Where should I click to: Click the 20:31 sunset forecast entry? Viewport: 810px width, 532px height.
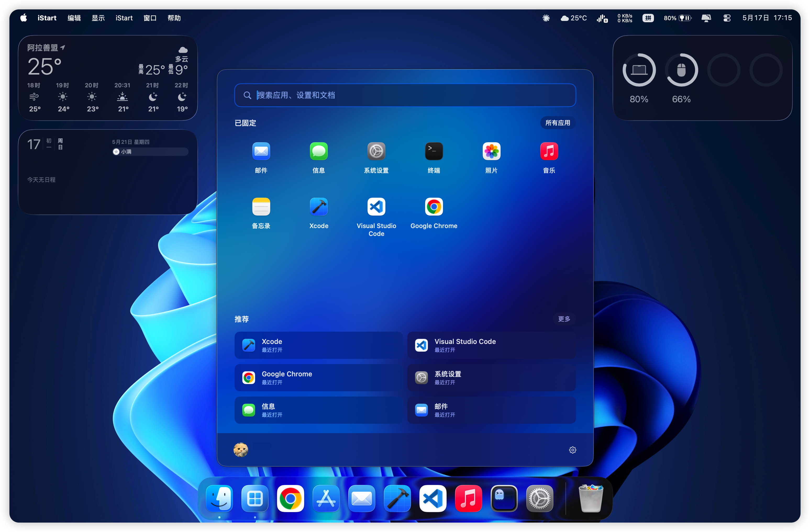pyautogui.click(x=123, y=97)
